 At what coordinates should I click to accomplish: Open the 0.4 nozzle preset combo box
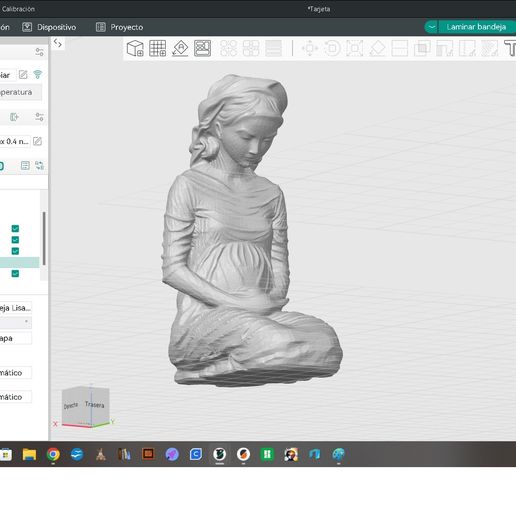(15, 141)
